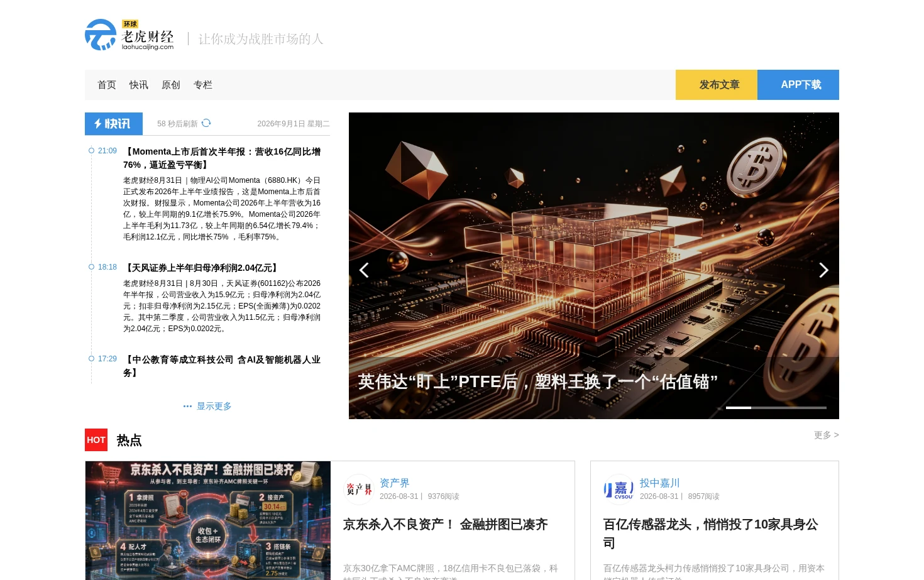
Task: Select the 快讯 lightning tab header
Action: pyautogui.click(x=114, y=124)
